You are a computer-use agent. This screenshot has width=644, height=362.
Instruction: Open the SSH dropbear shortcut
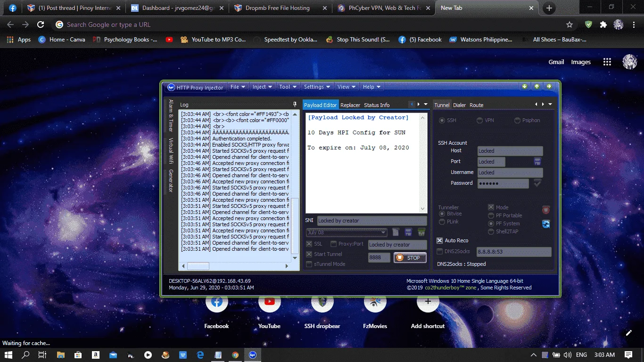tap(322, 302)
